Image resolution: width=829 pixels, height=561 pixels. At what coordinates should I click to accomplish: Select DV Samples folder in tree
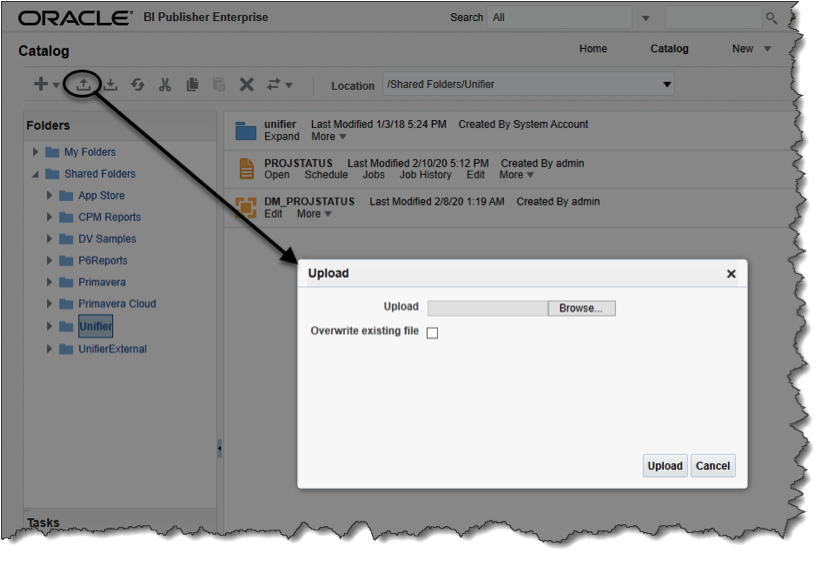(107, 239)
